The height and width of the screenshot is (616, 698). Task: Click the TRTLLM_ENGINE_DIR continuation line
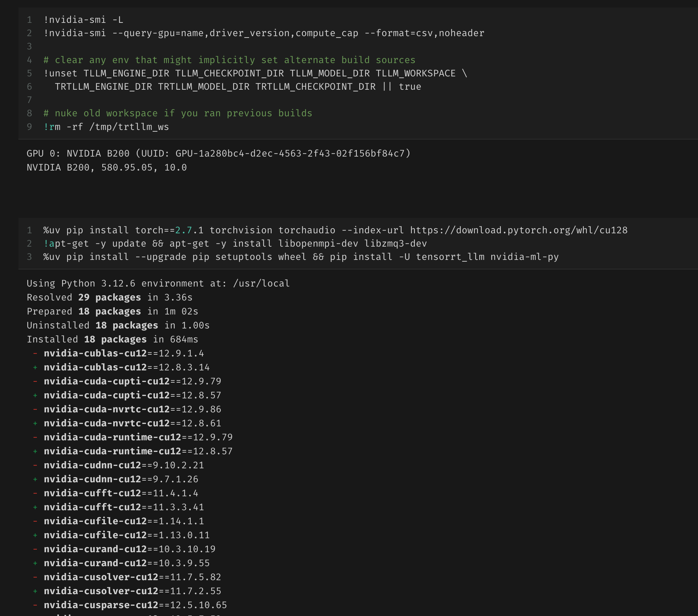(238, 87)
